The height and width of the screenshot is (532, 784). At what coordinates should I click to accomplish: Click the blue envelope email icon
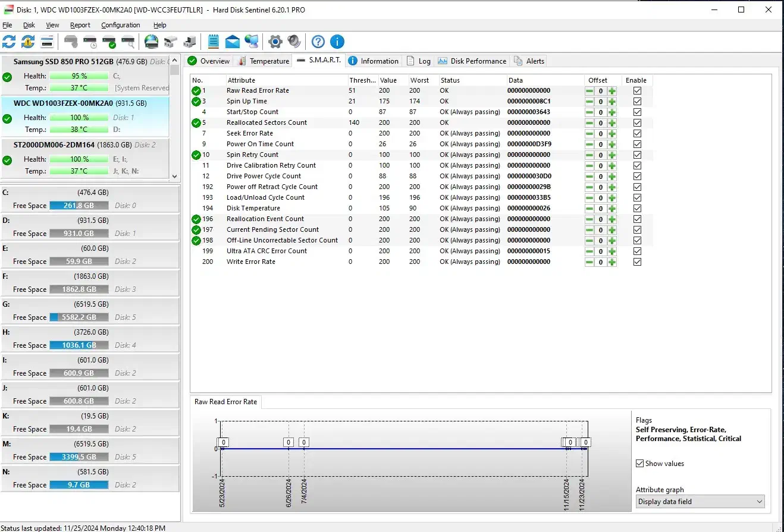233,42
